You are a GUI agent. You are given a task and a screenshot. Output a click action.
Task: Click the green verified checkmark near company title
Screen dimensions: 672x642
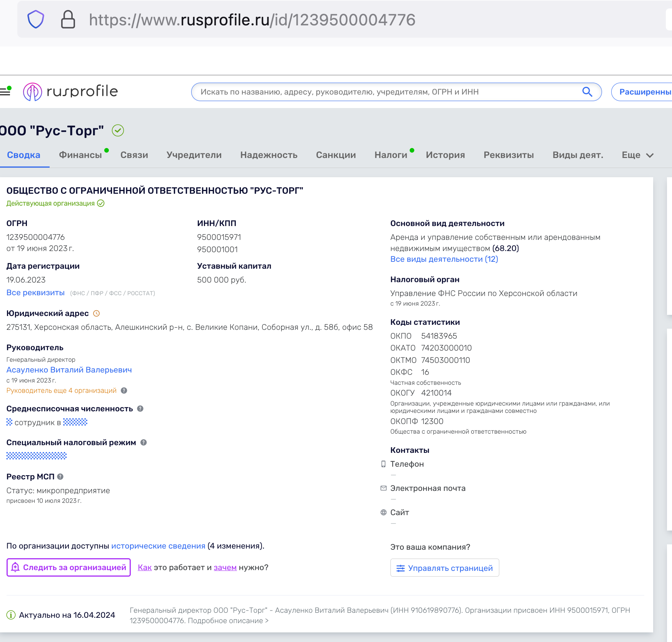118,131
